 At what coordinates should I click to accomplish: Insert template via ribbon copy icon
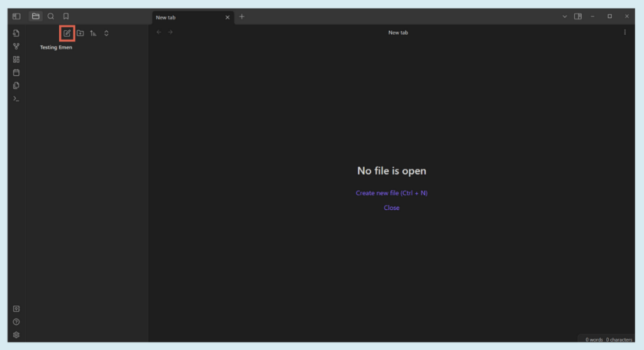pyautogui.click(x=16, y=85)
